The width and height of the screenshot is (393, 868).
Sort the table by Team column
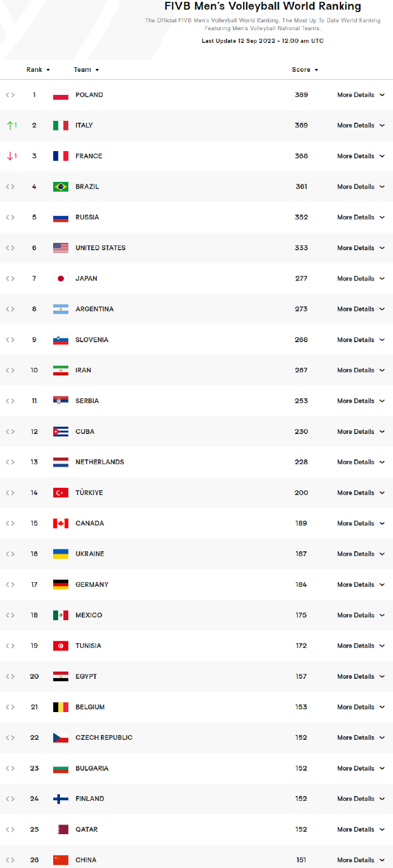click(x=86, y=70)
